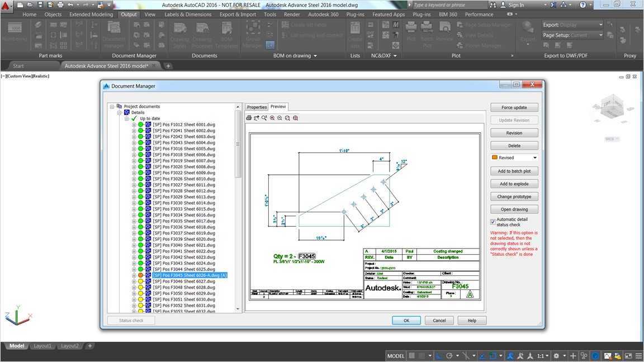Toggle ortho mode in status bar
The image size is (644, 362).
coord(439,356)
